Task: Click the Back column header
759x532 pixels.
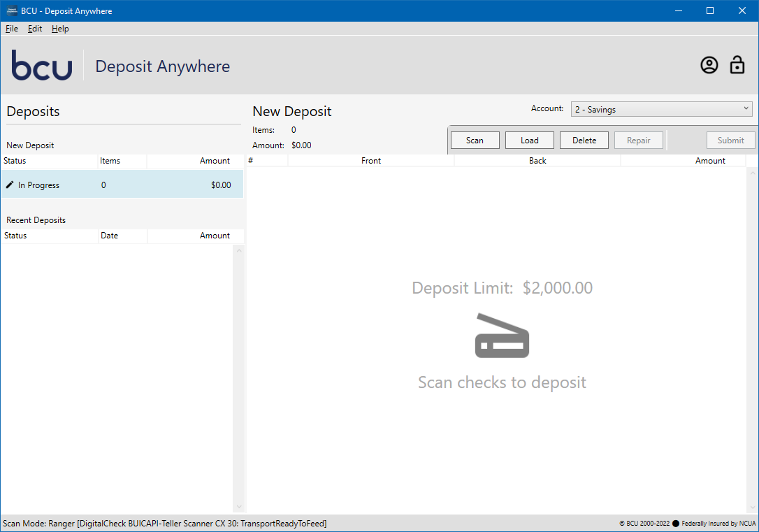Action: [537, 161]
